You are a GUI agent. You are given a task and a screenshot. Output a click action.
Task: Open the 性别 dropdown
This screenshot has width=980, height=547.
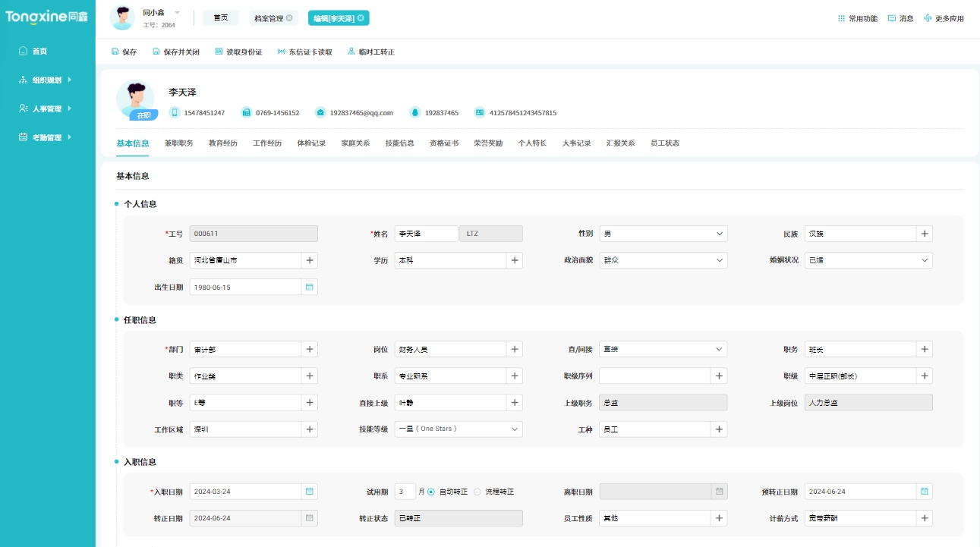coord(663,234)
